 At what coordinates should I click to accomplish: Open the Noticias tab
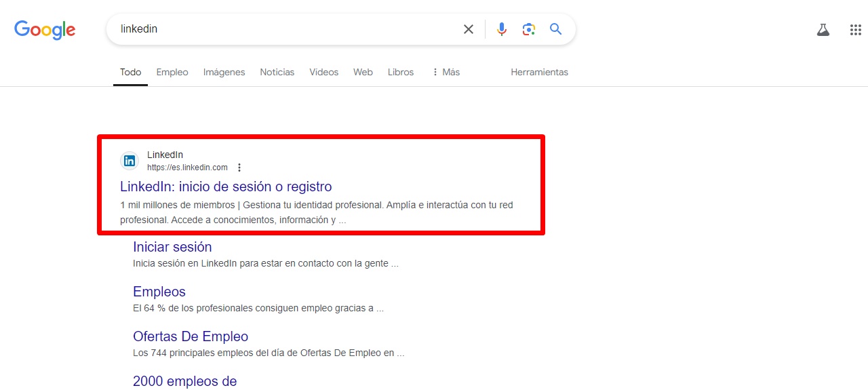tap(277, 72)
